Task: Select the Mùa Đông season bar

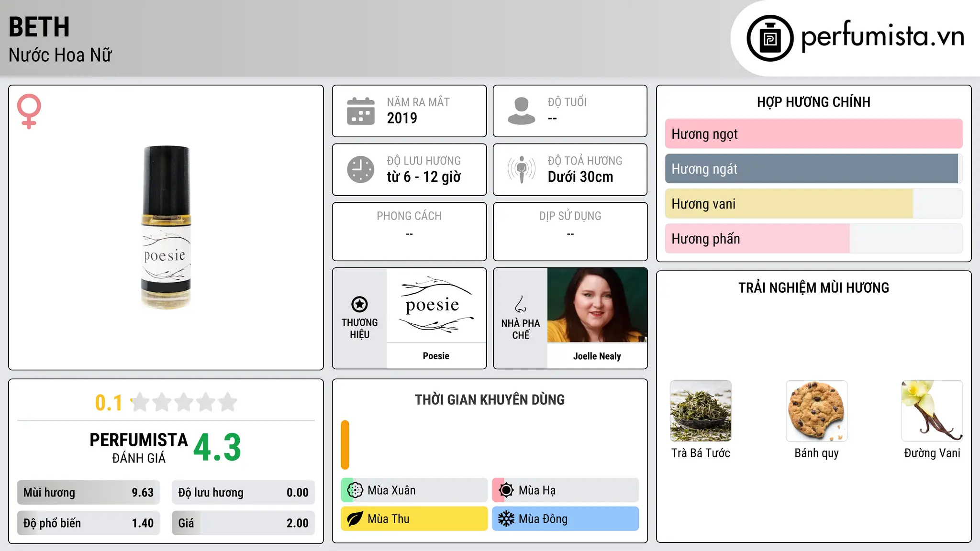Action: point(566,519)
